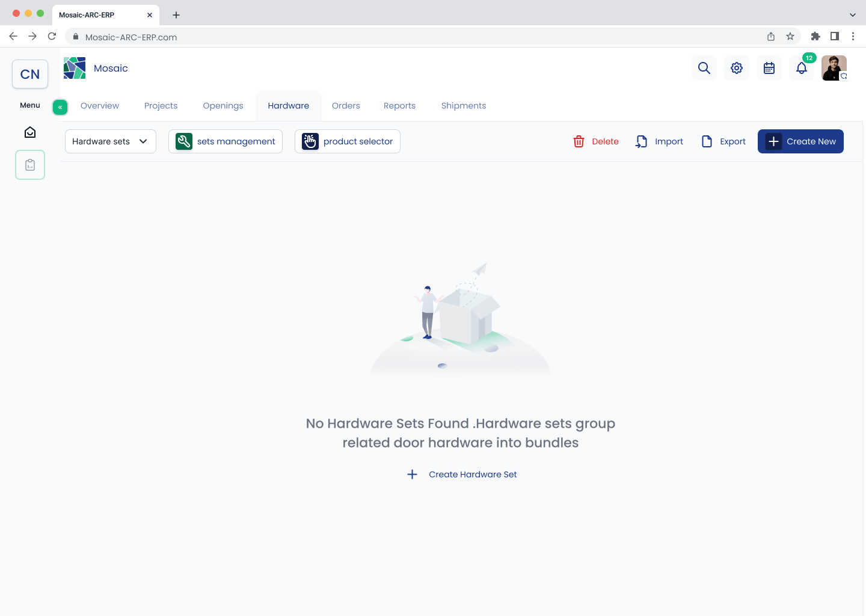866x616 pixels.
Task: Open the search magnifier icon
Action: [704, 68]
